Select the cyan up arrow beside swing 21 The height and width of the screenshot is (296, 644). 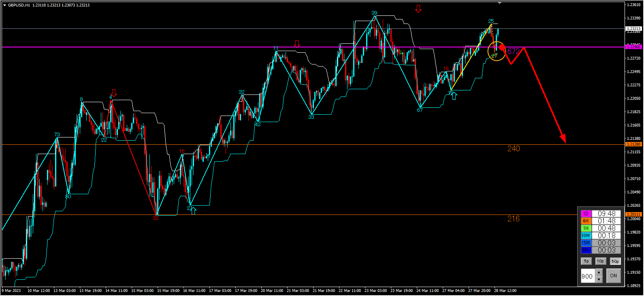[194, 210]
